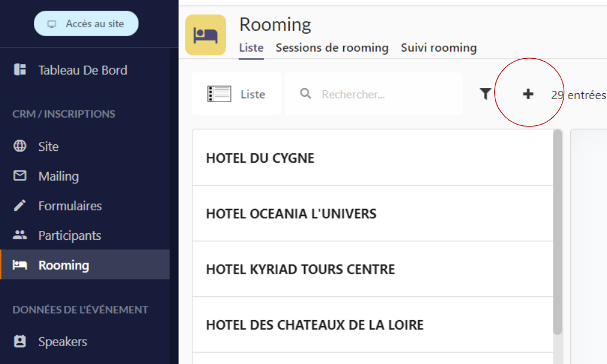Open the filter funnel icon
607x364 pixels.
pyautogui.click(x=485, y=94)
